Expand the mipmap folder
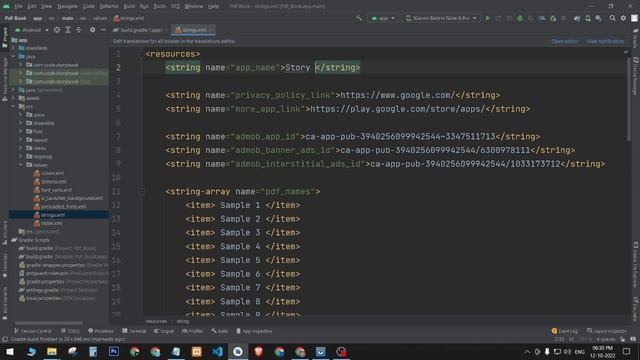Image resolution: width=640 pixels, height=360 pixels. pos(21,157)
